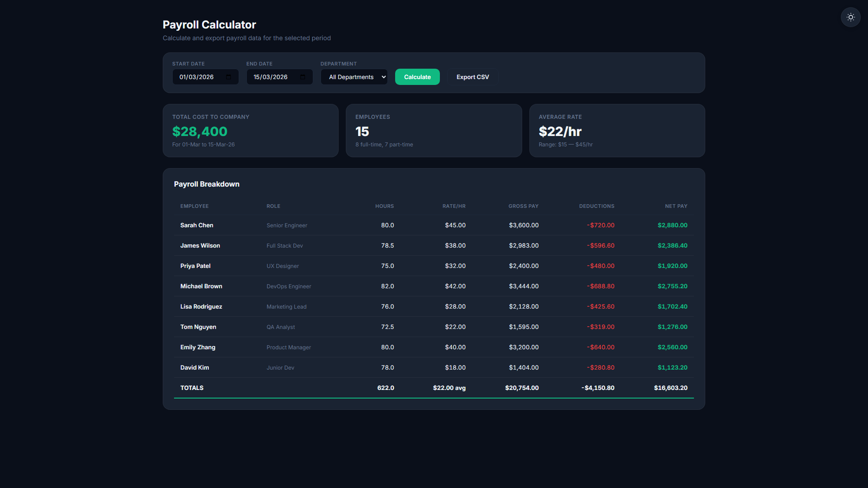
Task: Click Michael Brown's rate $42.00
Action: [455, 286]
